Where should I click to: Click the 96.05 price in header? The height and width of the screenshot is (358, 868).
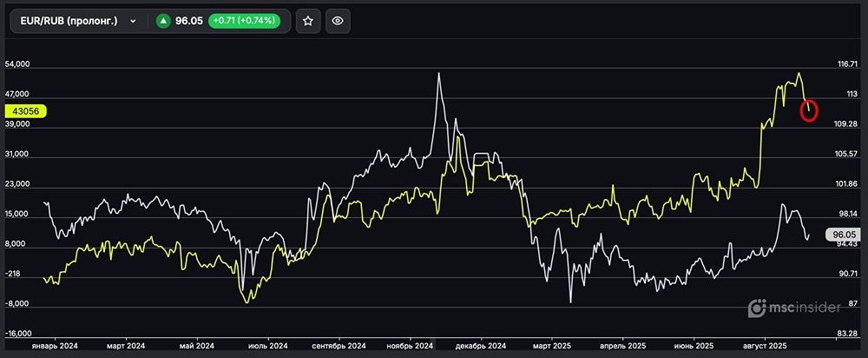tap(187, 21)
